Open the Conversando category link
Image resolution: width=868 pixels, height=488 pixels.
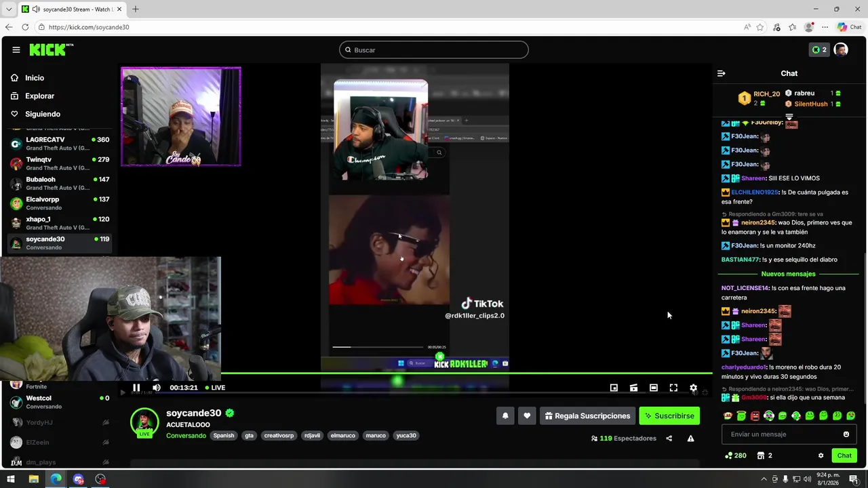point(186,435)
